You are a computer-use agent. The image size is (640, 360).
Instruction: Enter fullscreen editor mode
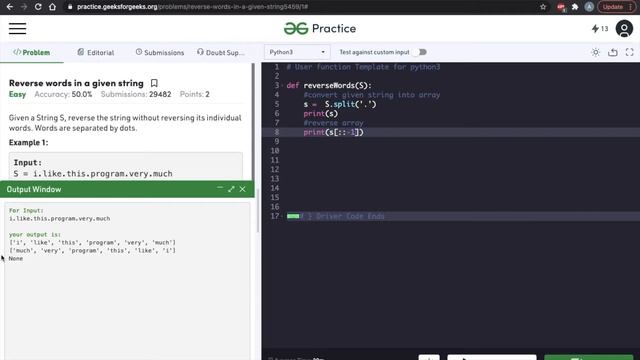[x=629, y=52]
